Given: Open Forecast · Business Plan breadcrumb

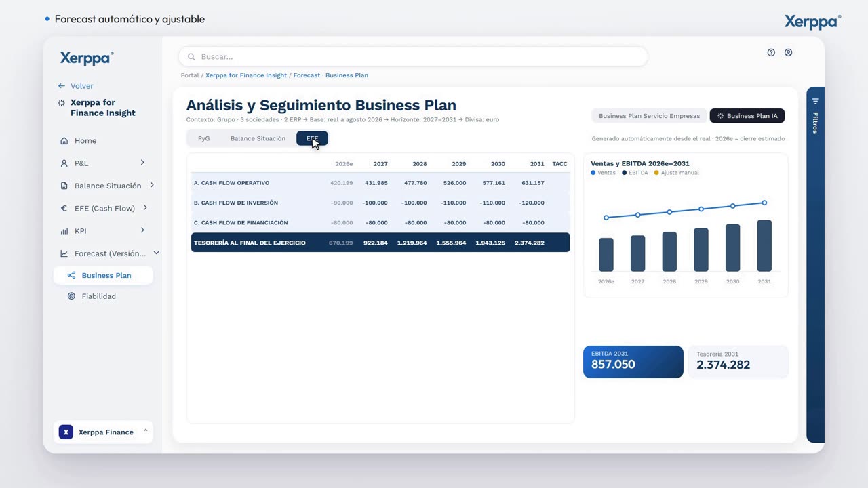Looking at the screenshot, I should pos(331,75).
